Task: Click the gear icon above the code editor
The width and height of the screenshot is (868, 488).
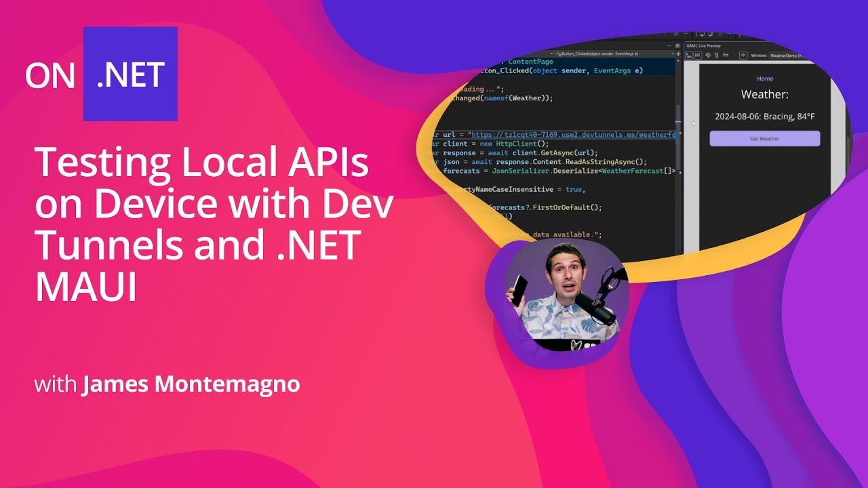Action: (677, 45)
